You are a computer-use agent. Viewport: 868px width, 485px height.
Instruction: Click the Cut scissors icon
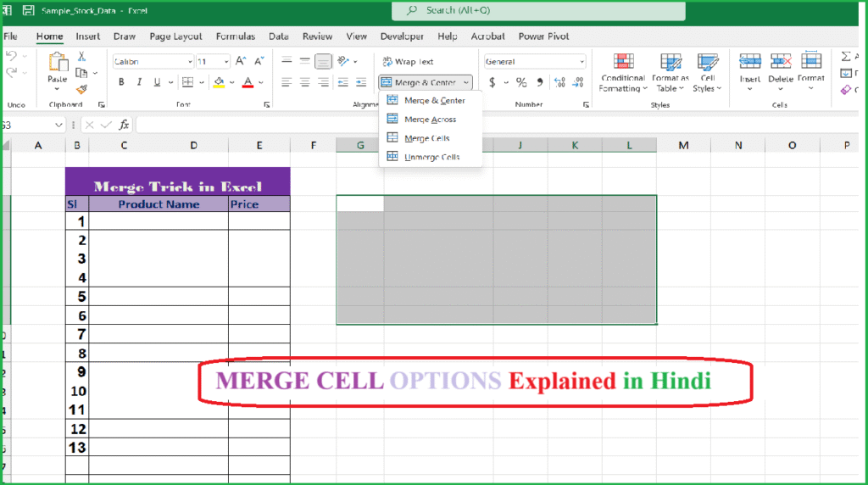[x=82, y=57]
